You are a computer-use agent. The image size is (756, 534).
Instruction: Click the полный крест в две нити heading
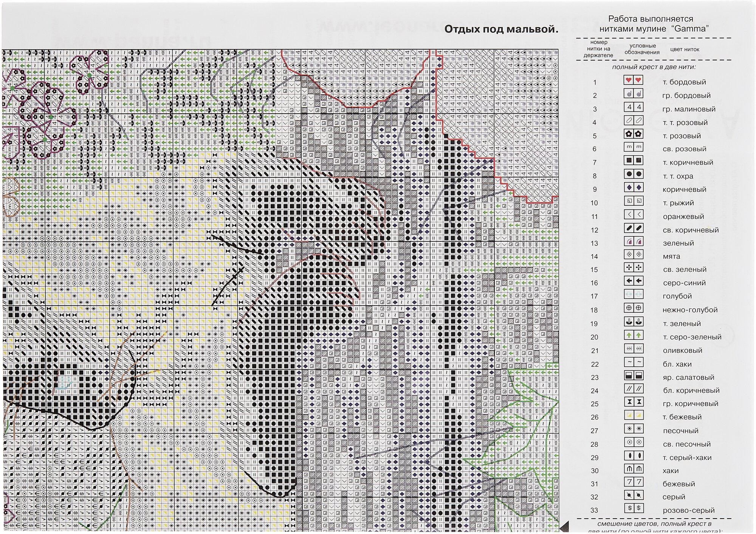(654, 67)
